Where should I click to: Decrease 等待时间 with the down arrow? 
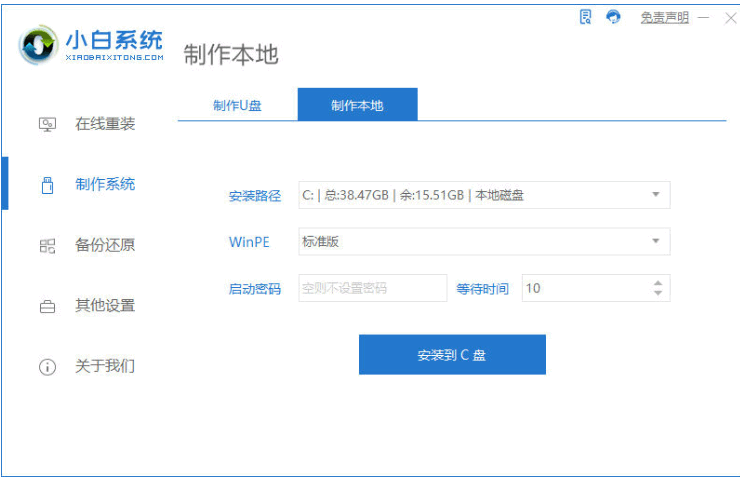point(658,293)
